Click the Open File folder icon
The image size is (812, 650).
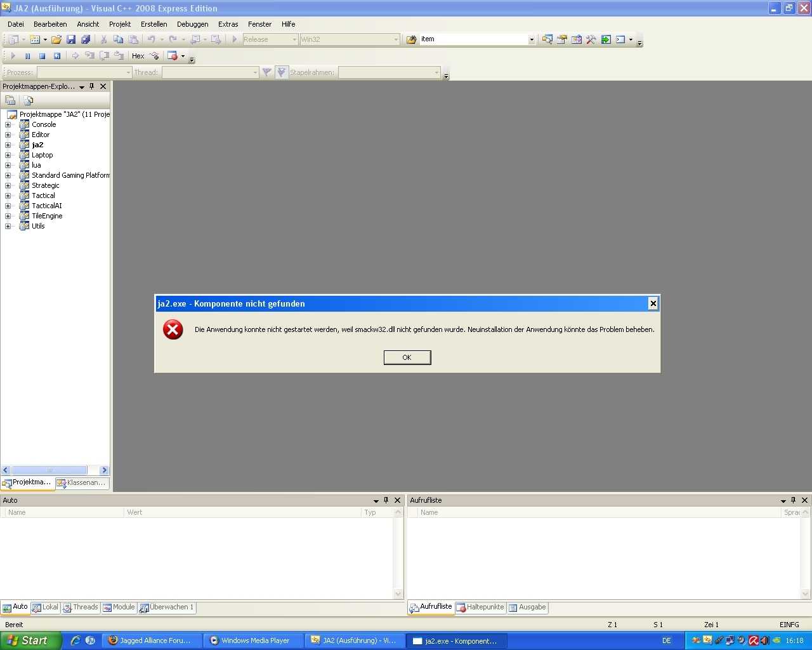tap(56, 39)
